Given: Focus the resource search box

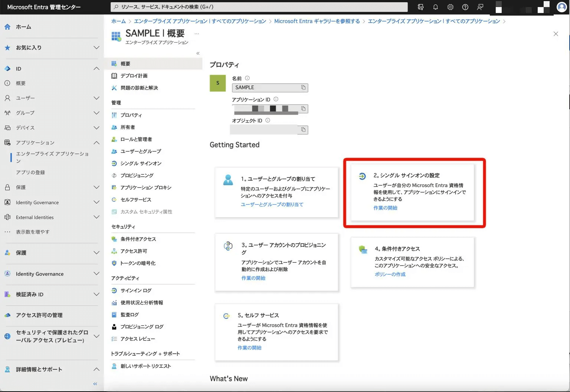Looking at the screenshot, I should tap(259, 7).
